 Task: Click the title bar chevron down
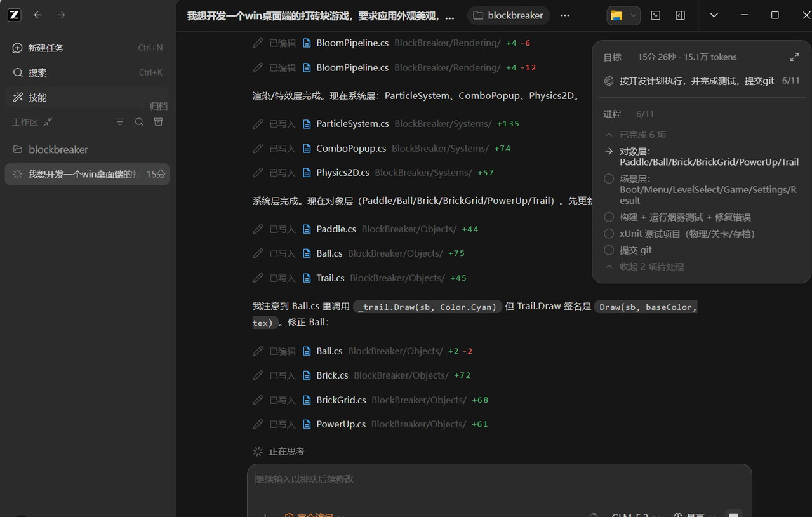(714, 15)
